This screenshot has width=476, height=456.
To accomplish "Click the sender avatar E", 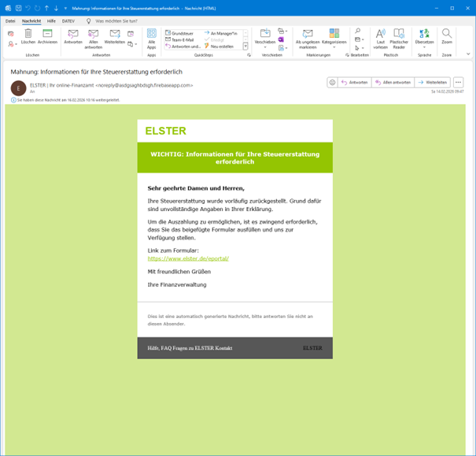I will click(x=19, y=88).
